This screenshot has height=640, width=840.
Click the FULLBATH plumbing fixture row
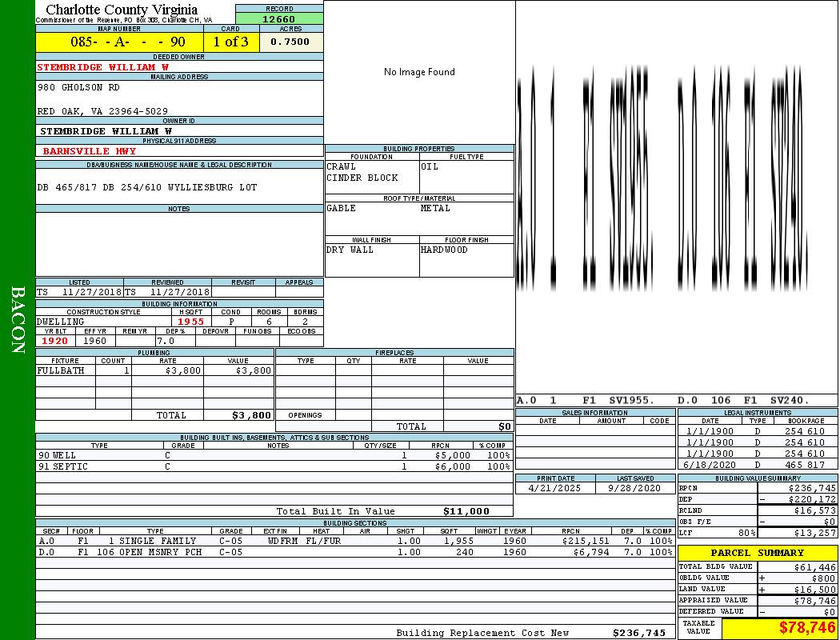[155, 370]
